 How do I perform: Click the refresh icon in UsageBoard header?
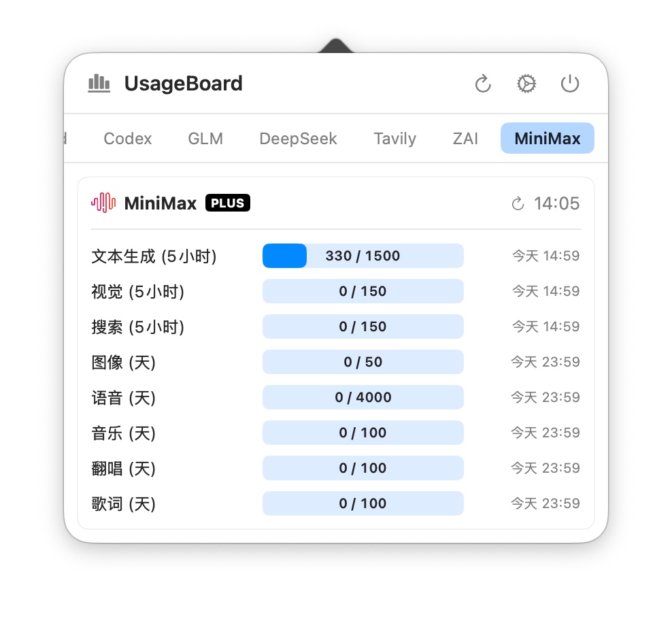(483, 84)
